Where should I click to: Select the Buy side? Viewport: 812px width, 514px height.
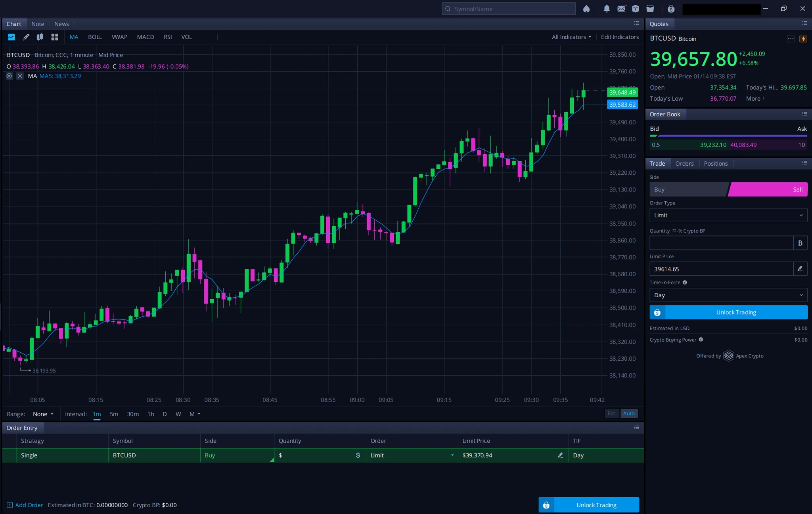(689, 189)
